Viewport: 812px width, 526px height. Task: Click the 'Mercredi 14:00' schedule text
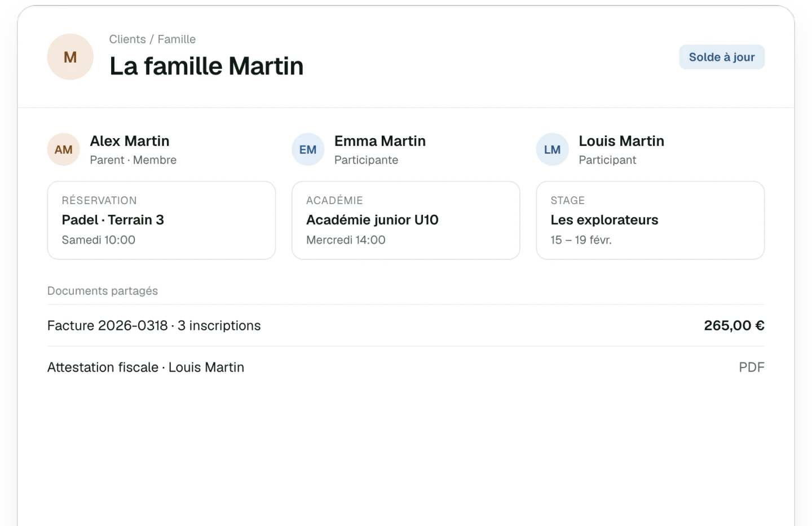pos(346,240)
